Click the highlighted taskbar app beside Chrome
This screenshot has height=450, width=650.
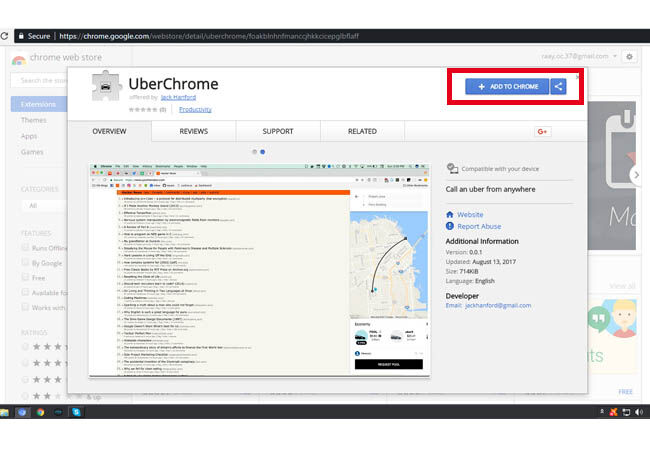[x=22, y=412]
